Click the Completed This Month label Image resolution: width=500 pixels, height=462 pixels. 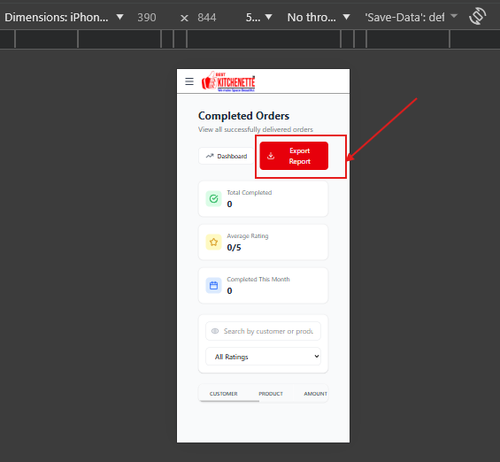pyautogui.click(x=258, y=279)
